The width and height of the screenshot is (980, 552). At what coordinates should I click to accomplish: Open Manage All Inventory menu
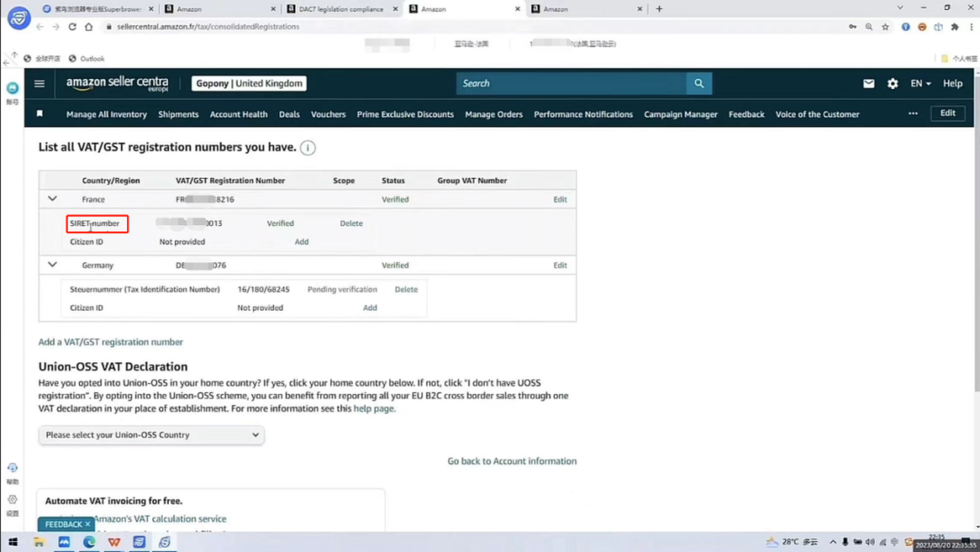click(x=107, y=114)
